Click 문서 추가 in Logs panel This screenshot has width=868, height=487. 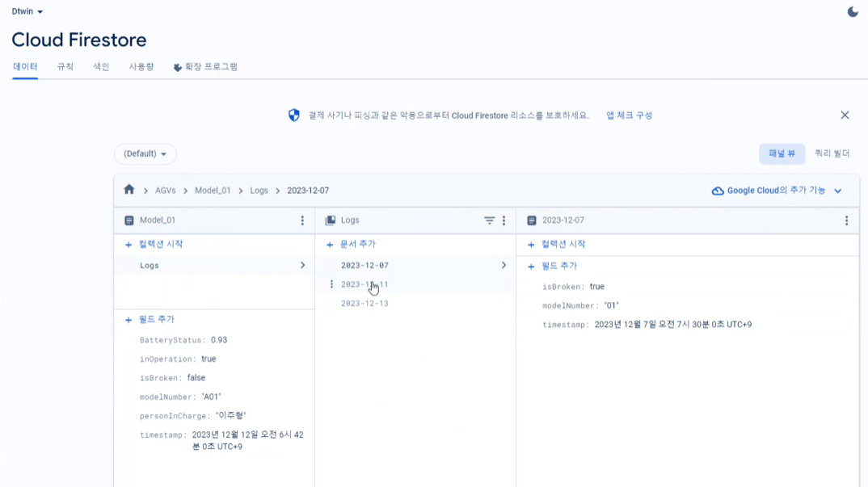pos(357,244)
